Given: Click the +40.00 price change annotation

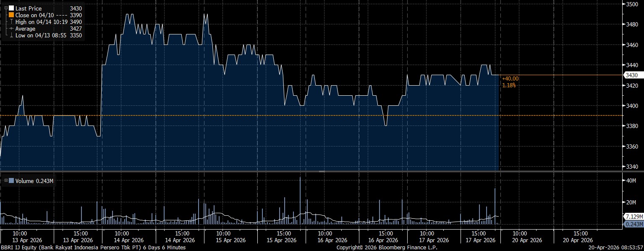Looking at the screenshot, I should (x=510, y=78).
